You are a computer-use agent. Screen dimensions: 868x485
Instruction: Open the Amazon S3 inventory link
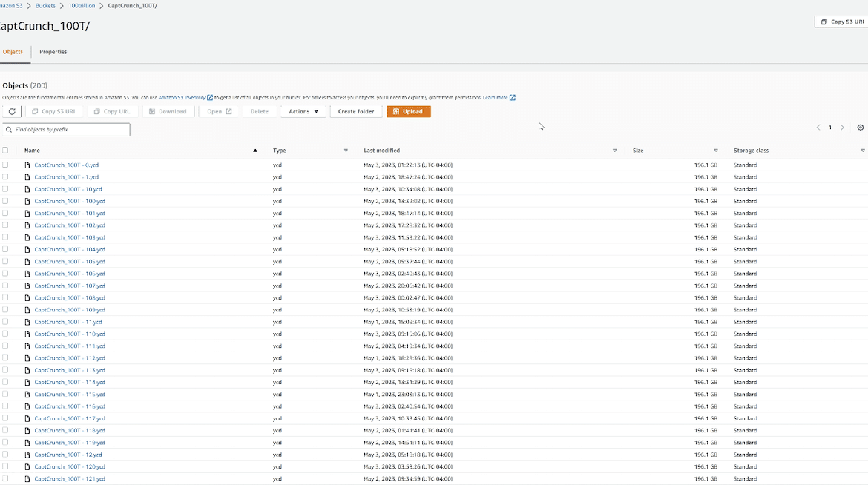click(x=182, y=97)
